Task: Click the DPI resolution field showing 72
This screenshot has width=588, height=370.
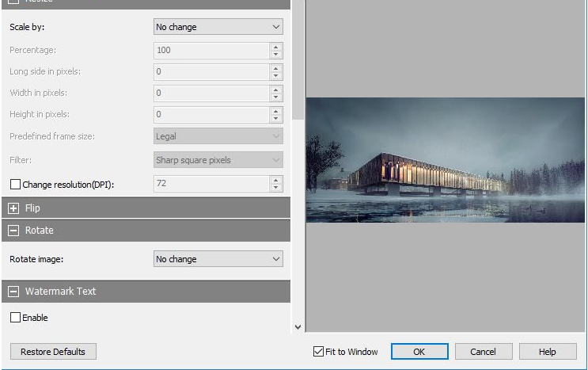Action: (x=211, y=184)
